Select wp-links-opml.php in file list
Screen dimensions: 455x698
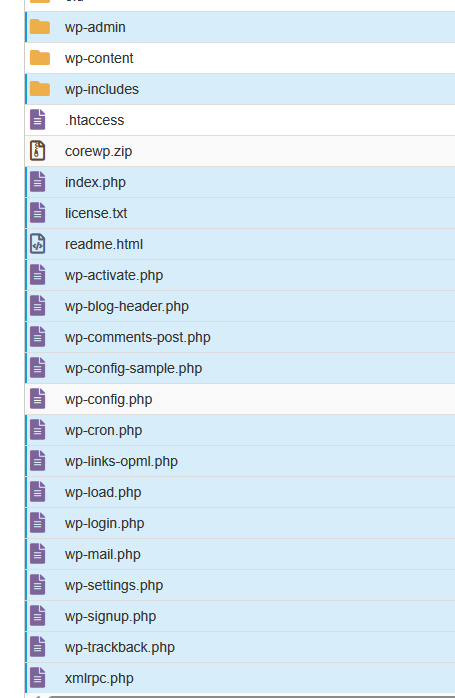click(x=121, y=462)
